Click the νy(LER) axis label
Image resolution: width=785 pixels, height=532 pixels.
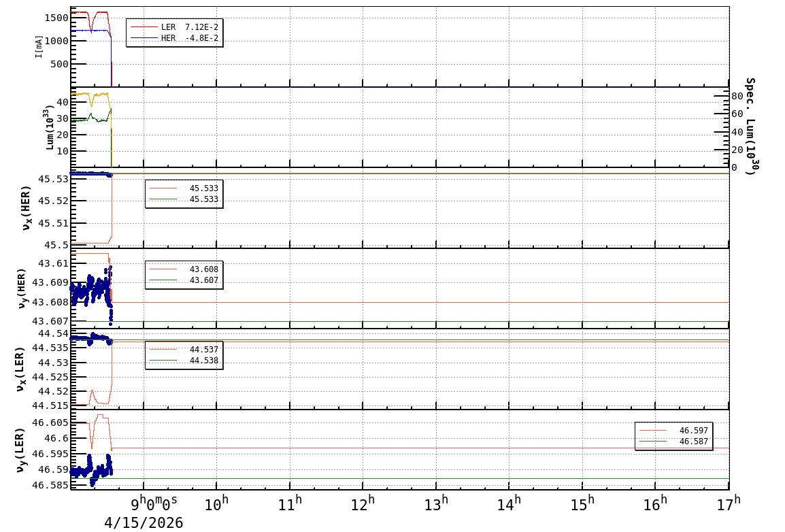(20, 450)
